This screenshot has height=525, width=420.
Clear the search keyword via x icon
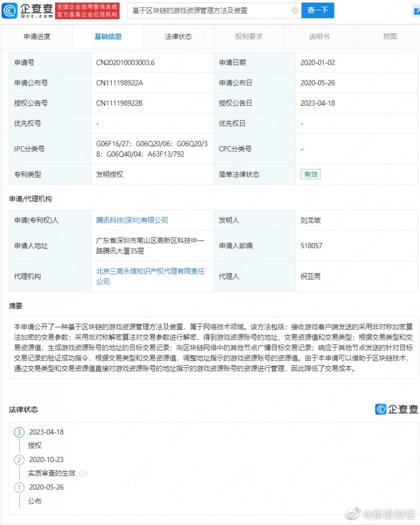pyautogui.click(x=295, y=10)
